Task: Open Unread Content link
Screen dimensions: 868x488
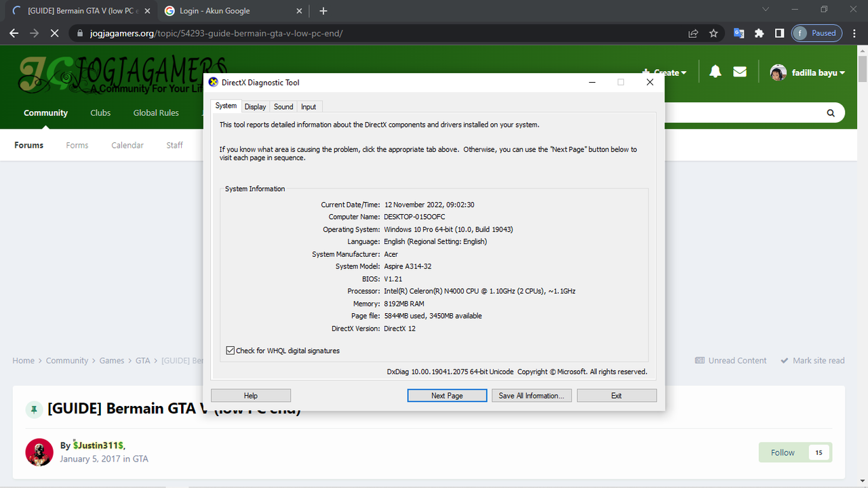Action: point(731,361)
